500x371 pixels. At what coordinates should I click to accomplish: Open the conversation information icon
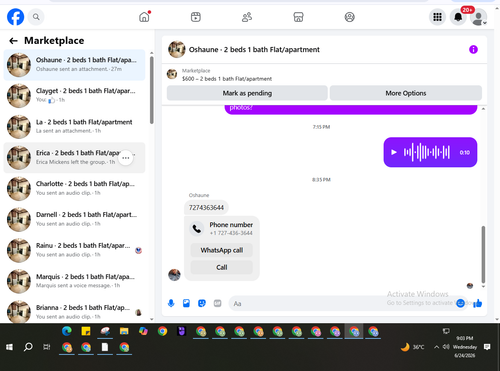[473, 50]
